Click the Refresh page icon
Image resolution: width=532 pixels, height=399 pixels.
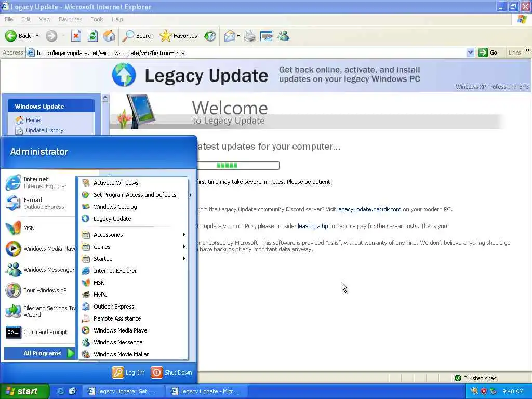(92, 36)
